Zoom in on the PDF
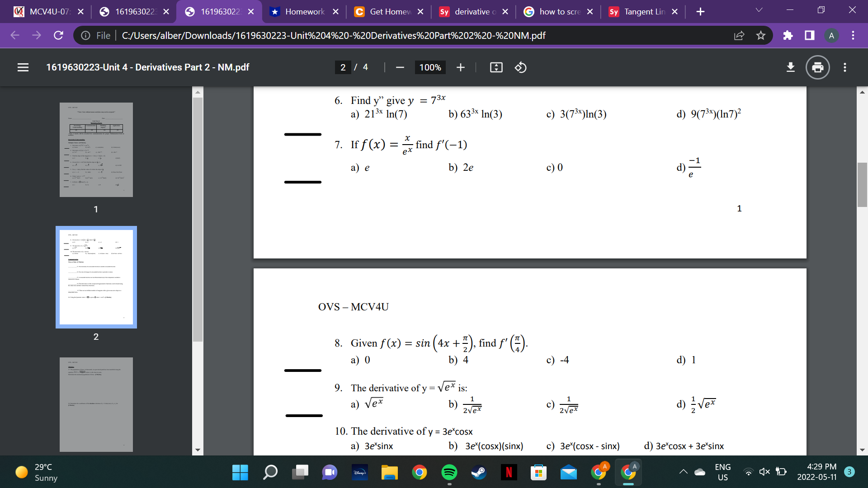868x488 pixels. (460, 67)
